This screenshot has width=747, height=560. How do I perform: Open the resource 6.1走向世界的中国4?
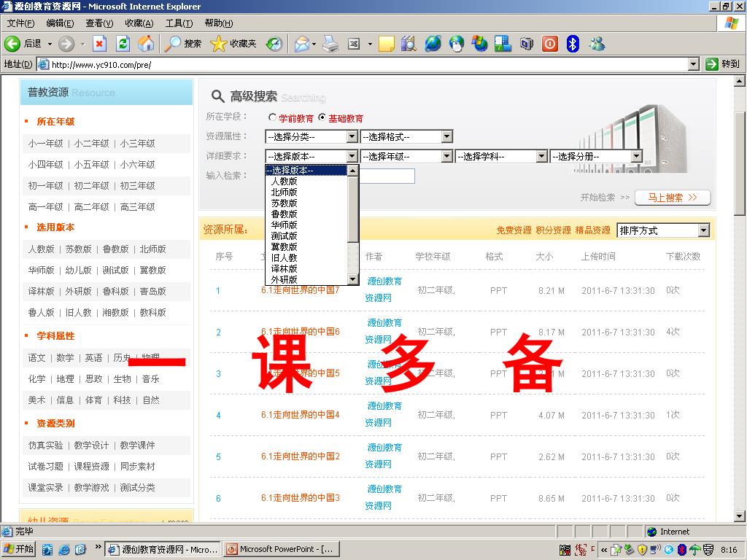point(300,415)
